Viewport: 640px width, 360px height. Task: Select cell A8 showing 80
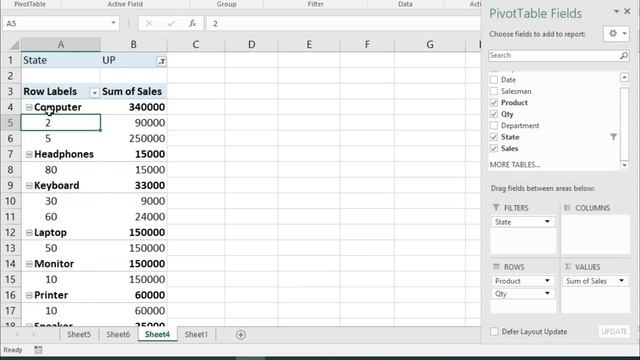[60, 170]
